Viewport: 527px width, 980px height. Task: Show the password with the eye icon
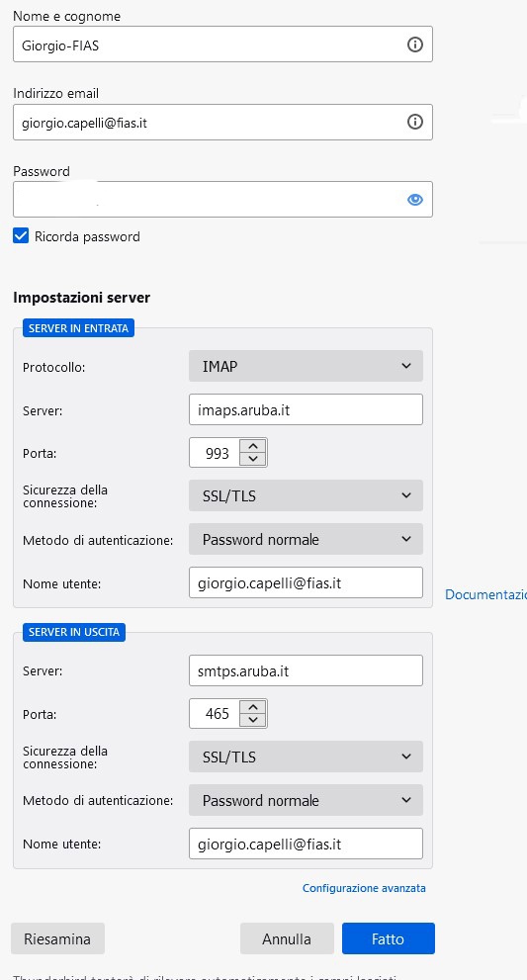(x=414, y=200)
